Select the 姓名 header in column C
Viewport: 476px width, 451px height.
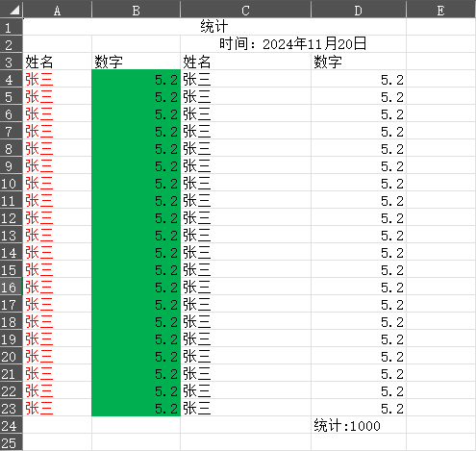click(245, 62)
